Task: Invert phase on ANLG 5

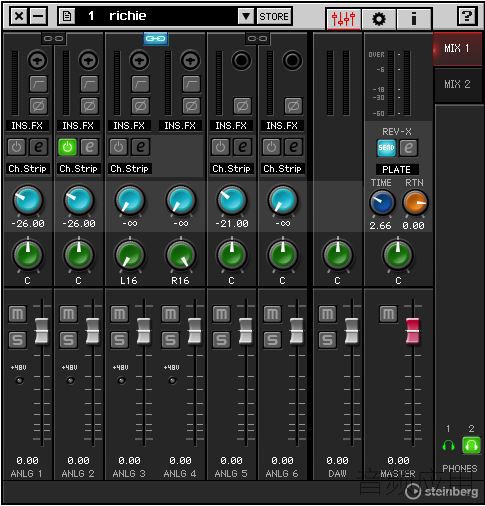Action: [242, 106]
